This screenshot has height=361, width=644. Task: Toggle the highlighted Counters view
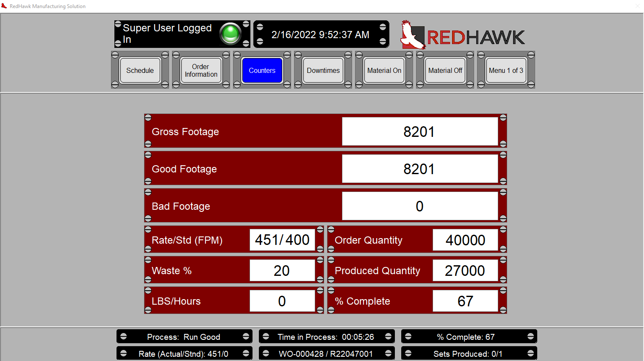(x=262, y=70)
